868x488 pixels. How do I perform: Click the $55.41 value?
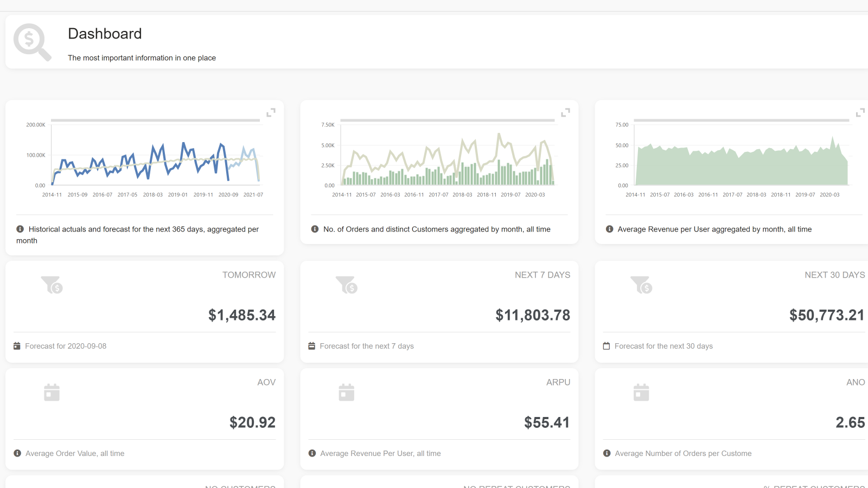pyautogui.click(x=547, y=422)
